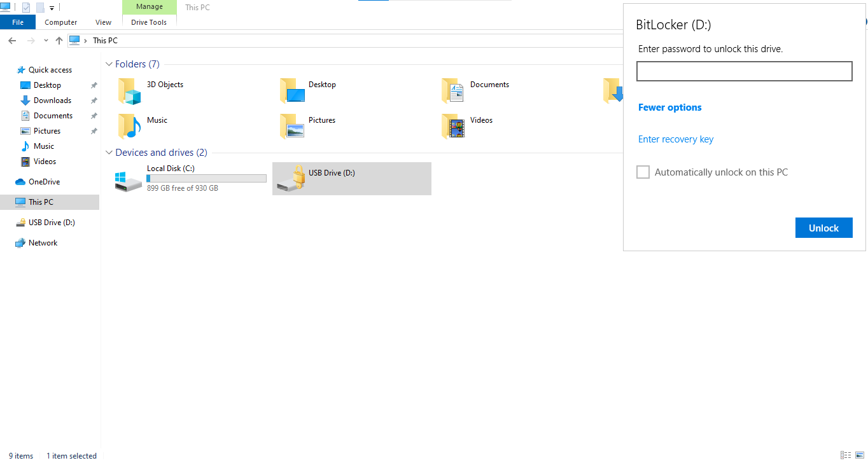This screenshot has height=463, width=868.
Task: Click the Local Disk (C:) capacity bar
Action: coord(207,179)
